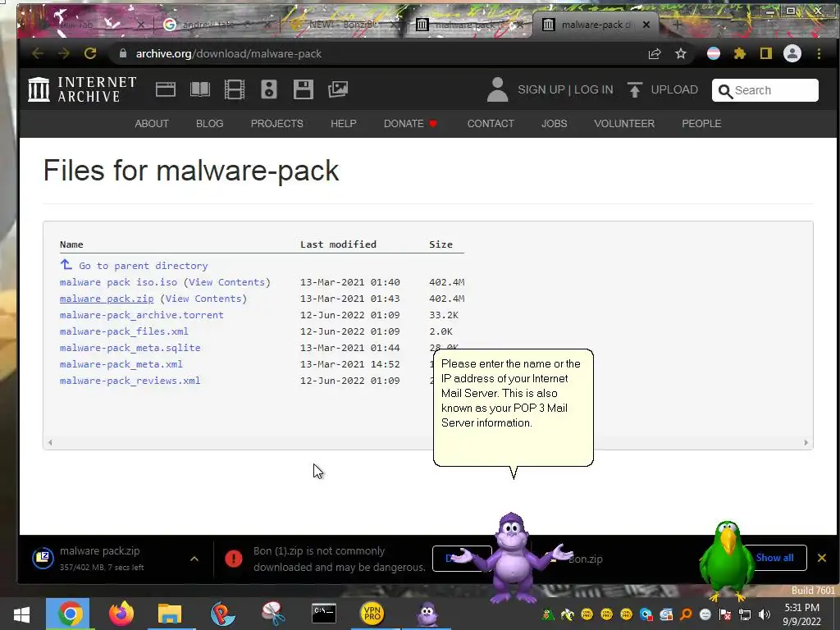840x630 pixels.
Task: Click the browser forward arrow
Action: point(64,53)
